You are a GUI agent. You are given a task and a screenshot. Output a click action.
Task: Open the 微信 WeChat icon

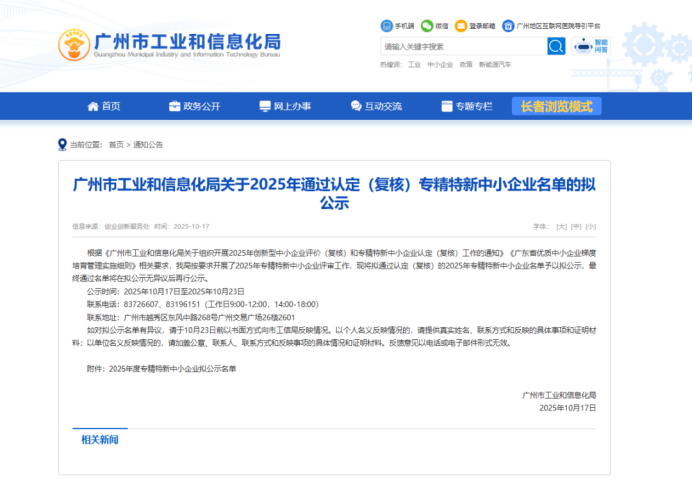[427, 25]
